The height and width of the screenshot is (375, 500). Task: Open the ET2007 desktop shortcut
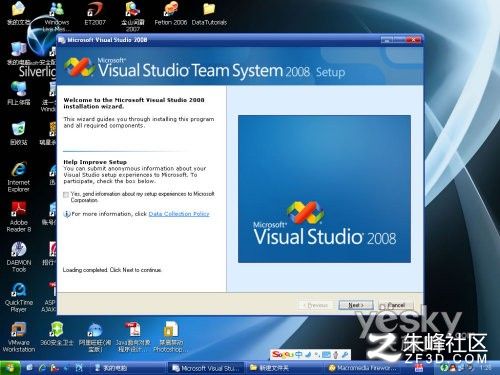pyautogui.click(x=95, y=13)
